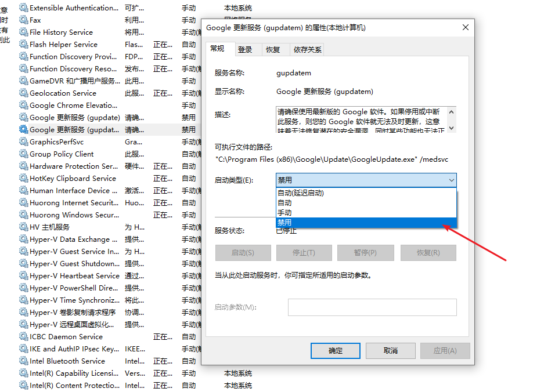Image resolution: width=544 pixels, height=392 pixels.
Task: Close the Google 更新服务 properties dialog
Action: tap(466, 27)
